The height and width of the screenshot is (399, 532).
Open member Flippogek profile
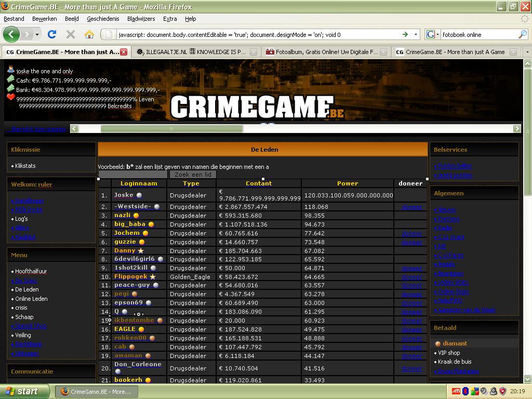coord(130,276)
